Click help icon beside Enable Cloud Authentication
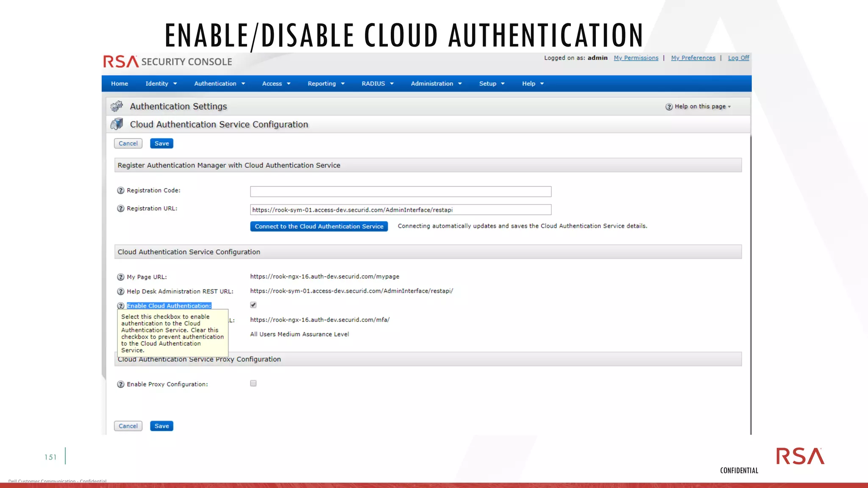Image resolution: width=868 pixels, height=488 pixels. 121,306
